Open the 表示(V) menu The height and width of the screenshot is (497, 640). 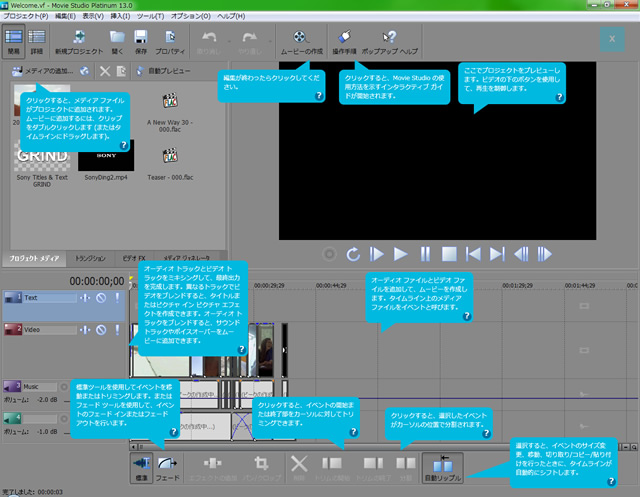click(93, 16)
